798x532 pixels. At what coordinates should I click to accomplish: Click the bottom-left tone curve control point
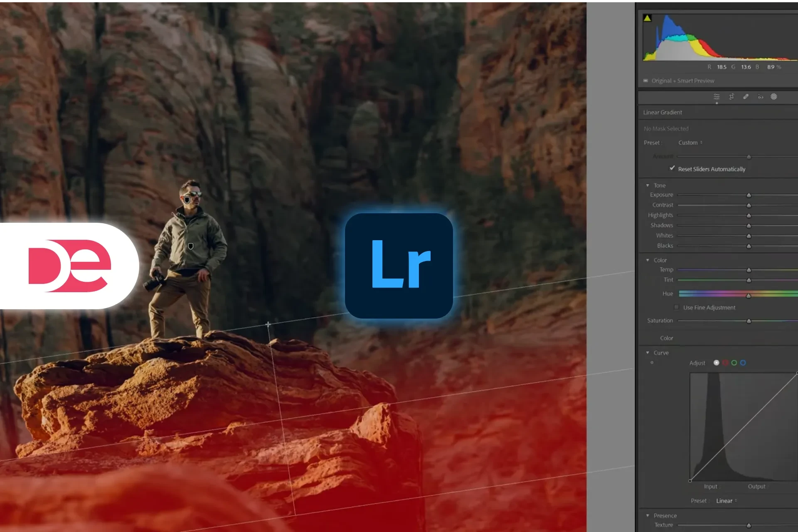(690, 481)
